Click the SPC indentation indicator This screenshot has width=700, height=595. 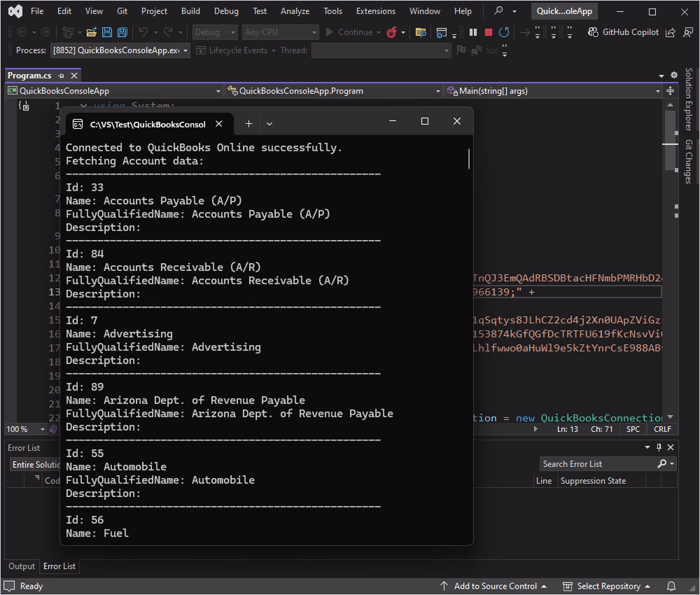coord(633,429)
